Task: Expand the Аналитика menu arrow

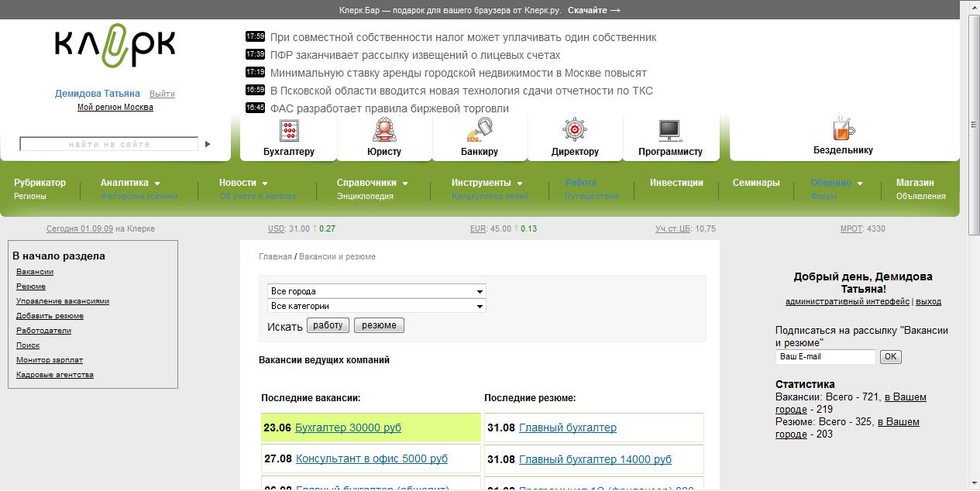Action: coord(157,184)
